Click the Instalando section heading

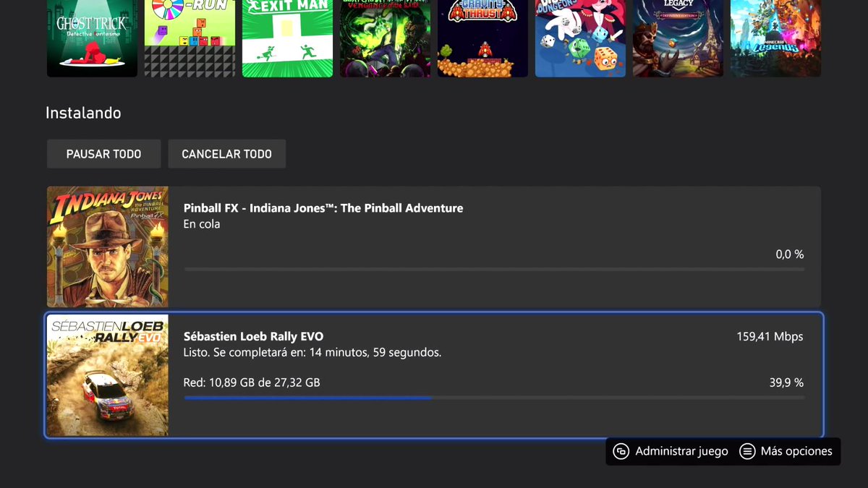coord(83,113)
